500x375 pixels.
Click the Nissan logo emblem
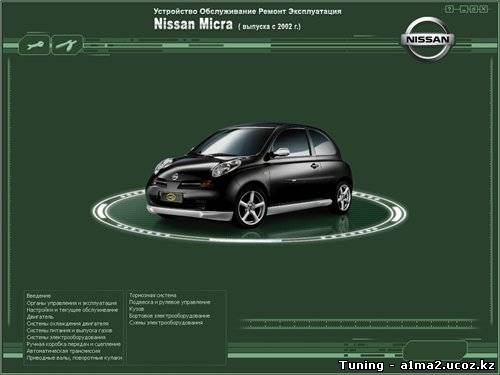428,39
